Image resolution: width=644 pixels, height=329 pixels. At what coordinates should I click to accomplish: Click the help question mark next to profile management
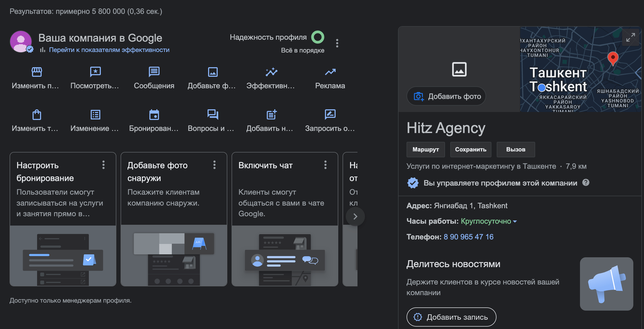pyautogui.click(x=586, y=183)
